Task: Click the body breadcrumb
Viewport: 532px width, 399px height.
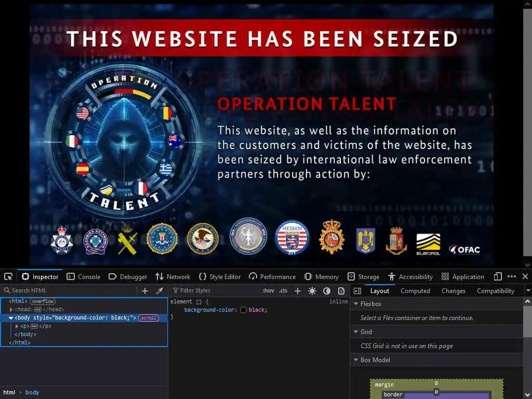Action: [32, 392]
